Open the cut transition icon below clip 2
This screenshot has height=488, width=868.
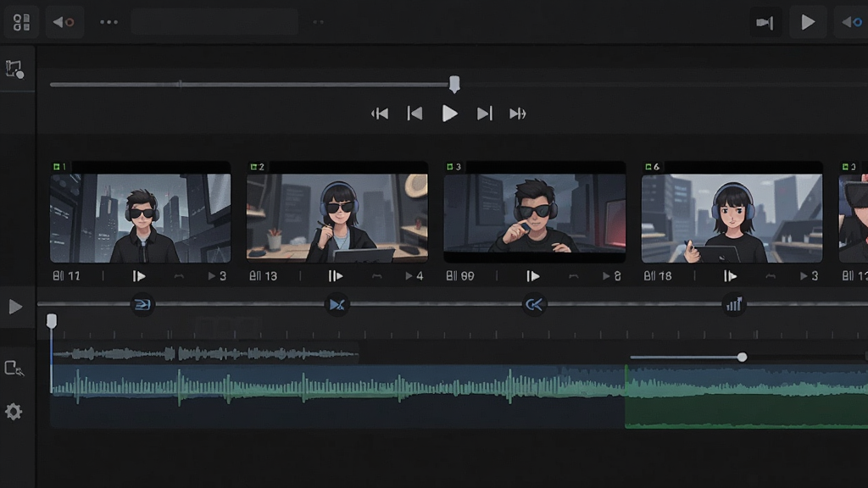(337, 304)
